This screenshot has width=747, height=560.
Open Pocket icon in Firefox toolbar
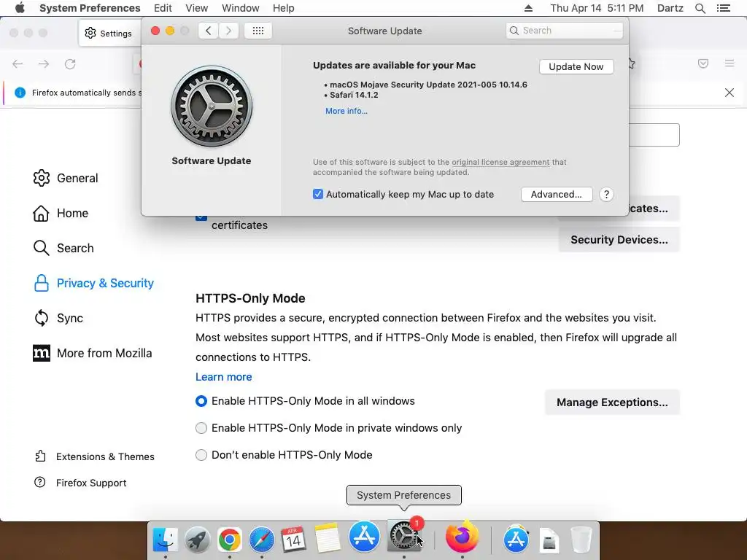point(703,63)
